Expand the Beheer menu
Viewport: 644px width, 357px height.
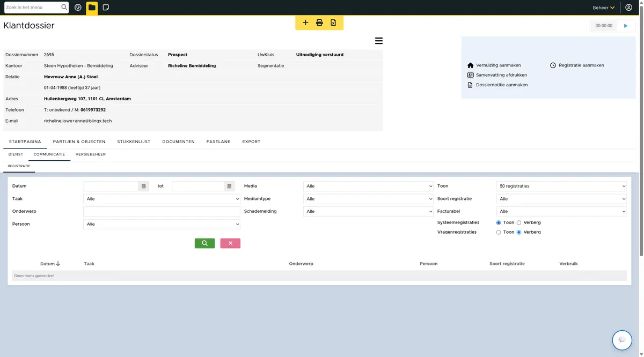click(x=604, y=8)
